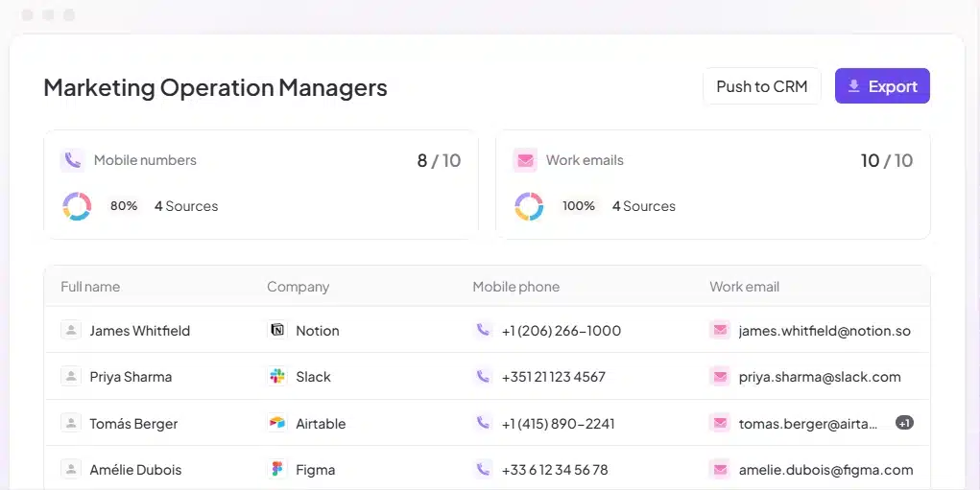Click email amelie.dubois@figma.com
Screen dimensions: 980x490
tap(825, 470)
